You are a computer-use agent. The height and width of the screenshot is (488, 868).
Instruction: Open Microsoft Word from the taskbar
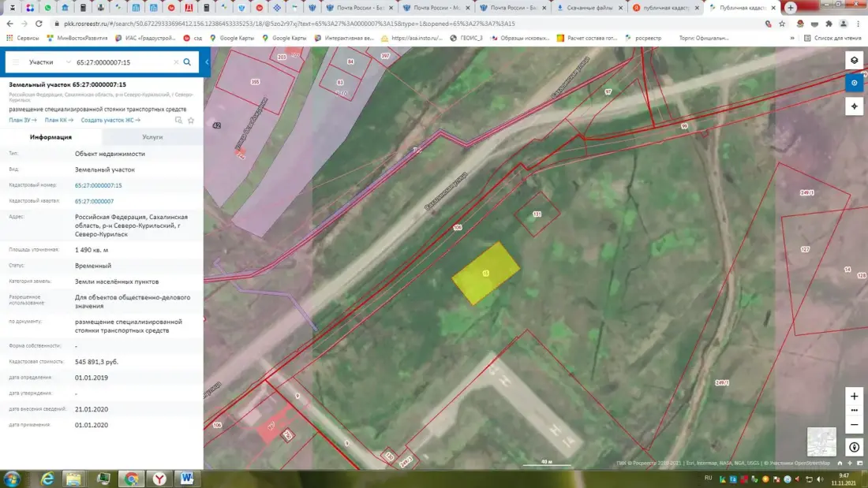coord(187,479)
